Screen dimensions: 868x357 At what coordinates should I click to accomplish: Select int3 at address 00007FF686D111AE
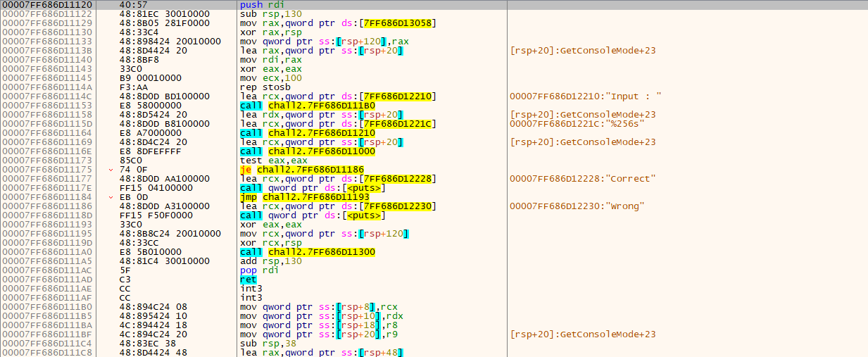[x=251, y=289]
